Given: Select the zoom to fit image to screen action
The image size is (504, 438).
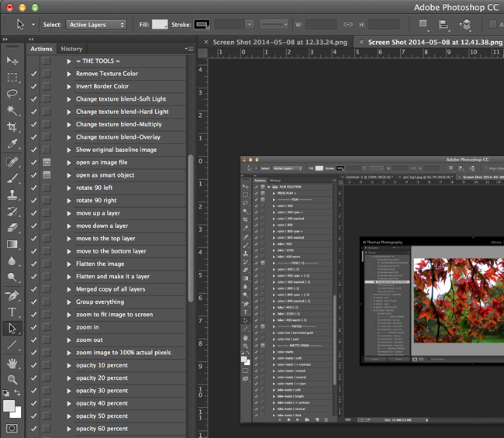Looking at the screenshot, I should point(115,314).
